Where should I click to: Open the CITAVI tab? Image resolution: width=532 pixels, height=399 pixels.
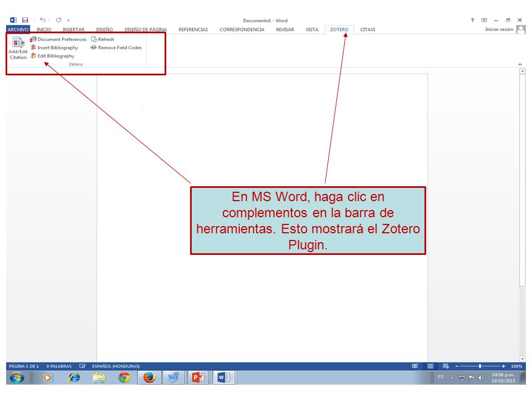point(367,29)
